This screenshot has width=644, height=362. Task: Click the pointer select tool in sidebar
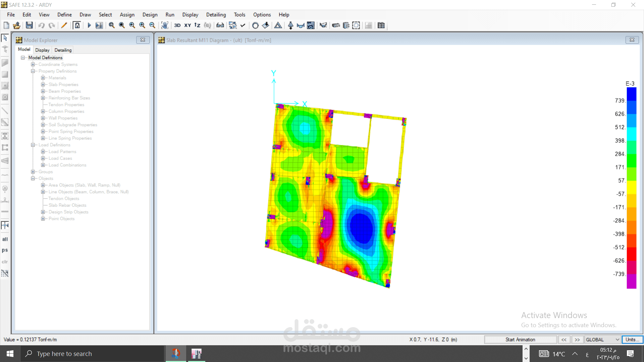pos(5,38)
